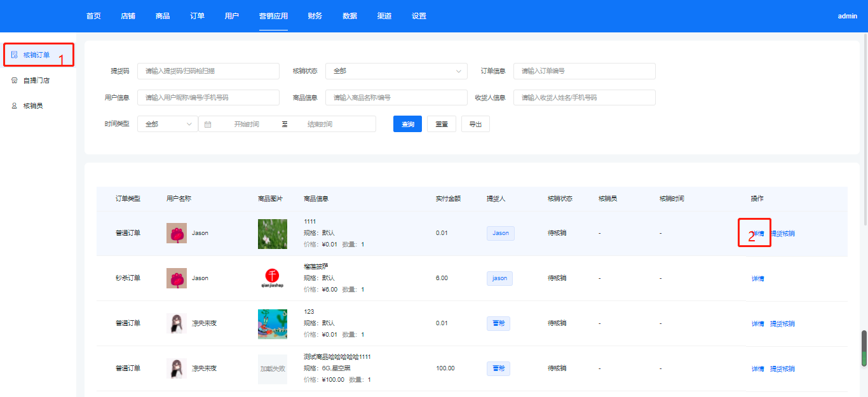Image resolution: width=868 pixels, height=397 pixels.
Task: Click the product image for item 123
Action: pyautogui.click(x=272, y=323)
